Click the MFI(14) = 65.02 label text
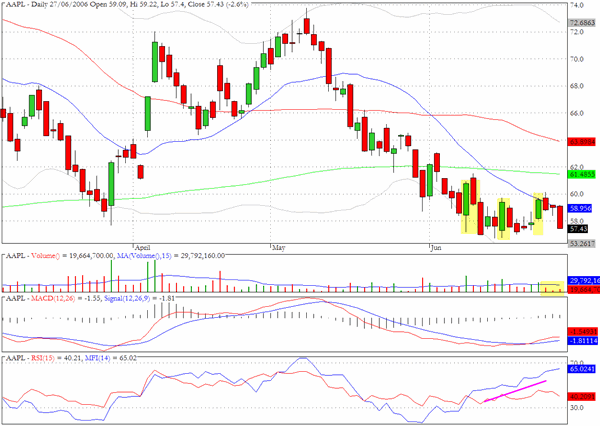This screenshot has width=600, height=426. (x=110, y=358)
